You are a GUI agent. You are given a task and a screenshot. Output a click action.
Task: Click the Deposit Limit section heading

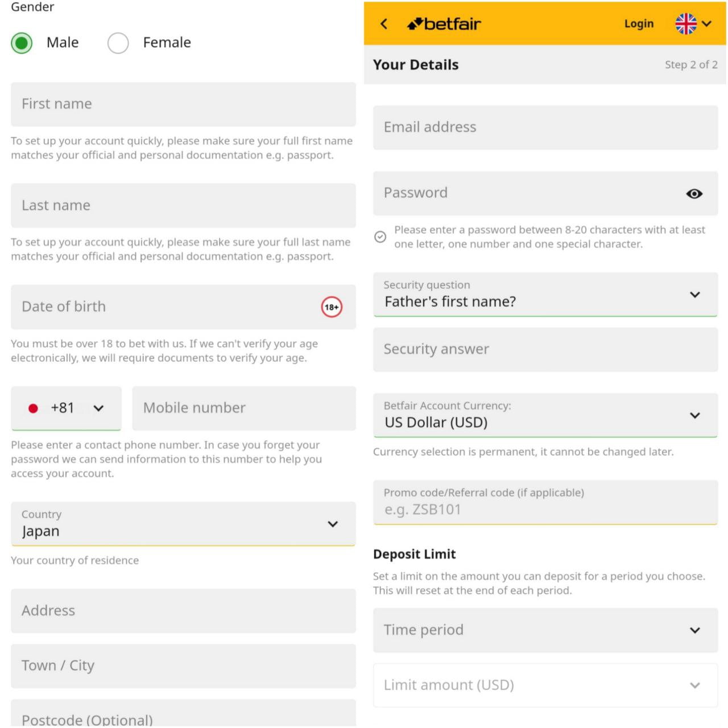[414, 554]
